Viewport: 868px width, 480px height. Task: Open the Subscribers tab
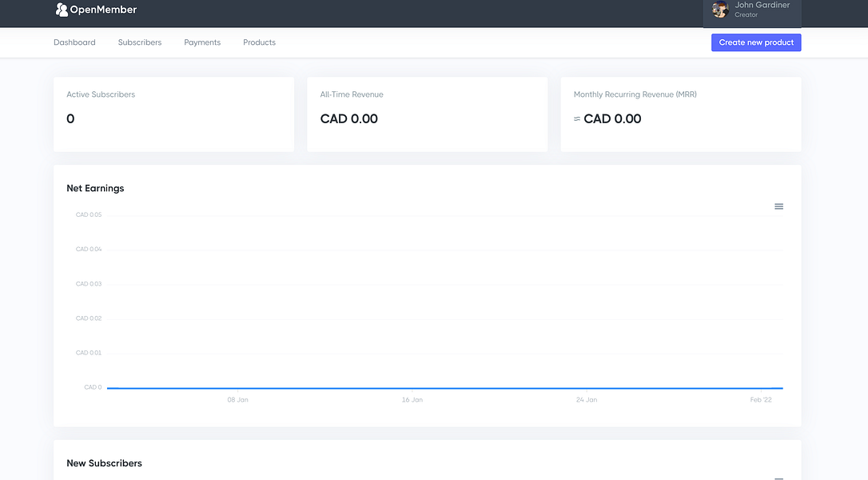140,42
